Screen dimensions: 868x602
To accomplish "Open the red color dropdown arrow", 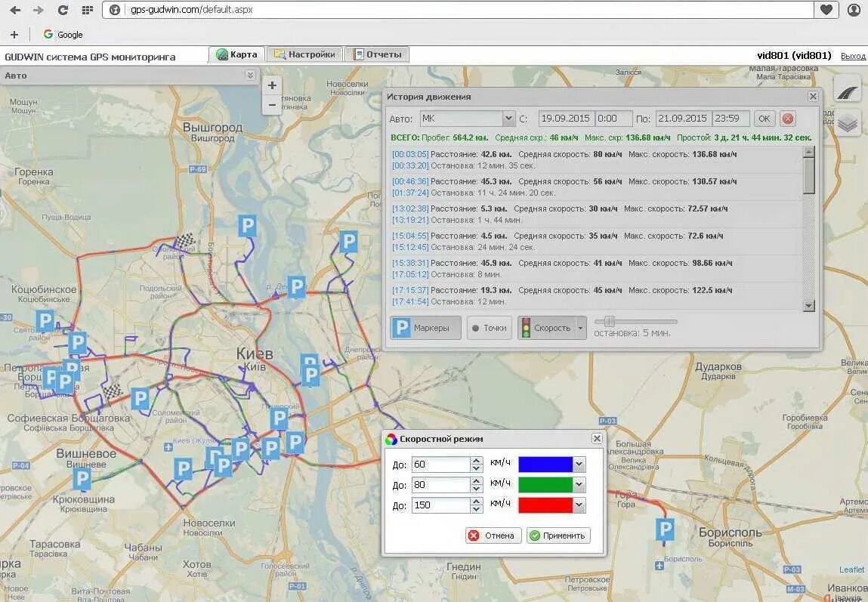I will [579, 505].
